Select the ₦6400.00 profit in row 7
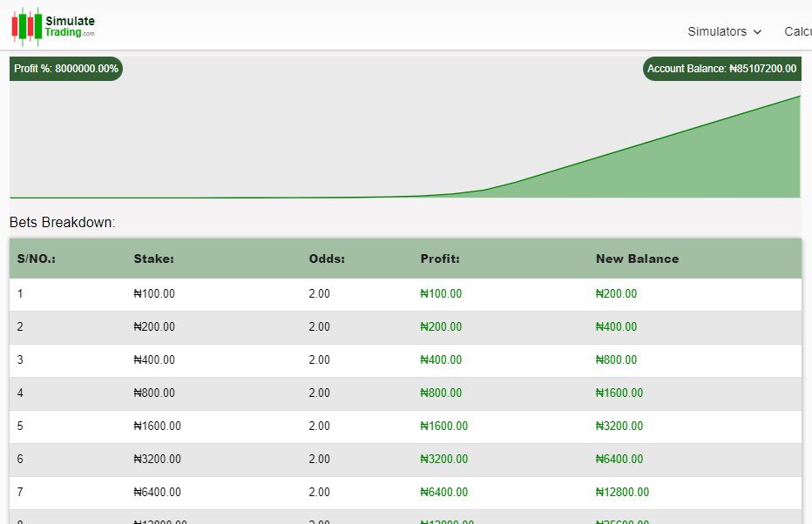 pyautogui.click(x=443, y=493)
